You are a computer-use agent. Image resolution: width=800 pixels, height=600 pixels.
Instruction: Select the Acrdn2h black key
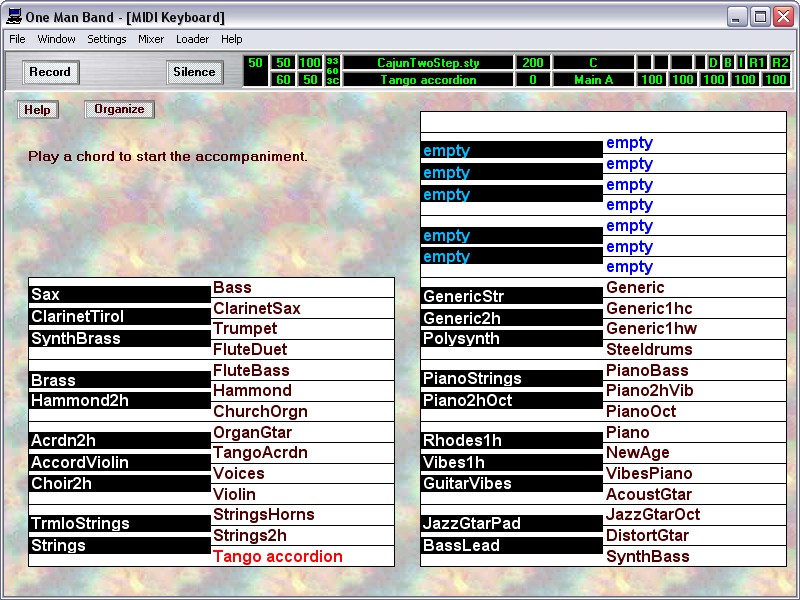click(119, 440)
